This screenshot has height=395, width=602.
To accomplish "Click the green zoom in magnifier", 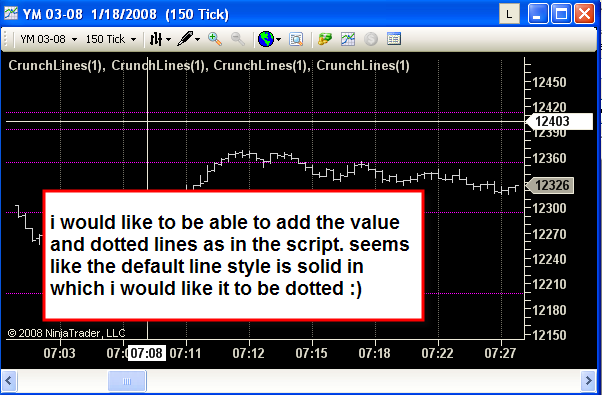I will coord(215,39).
